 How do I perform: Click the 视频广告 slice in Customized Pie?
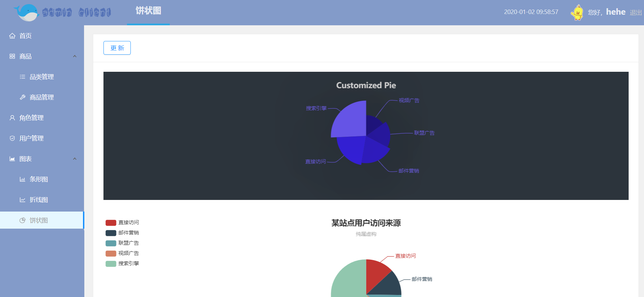point(372,124)
